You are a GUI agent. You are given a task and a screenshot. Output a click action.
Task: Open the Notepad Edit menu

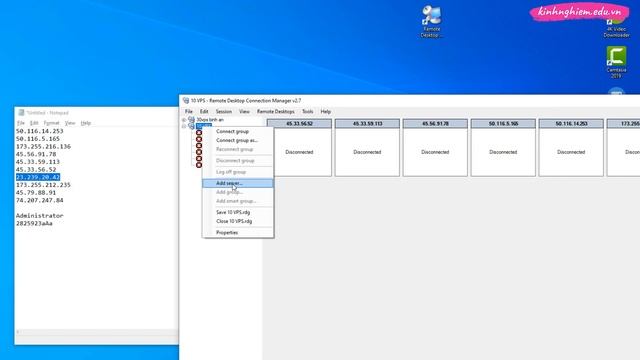click(34, 123)
